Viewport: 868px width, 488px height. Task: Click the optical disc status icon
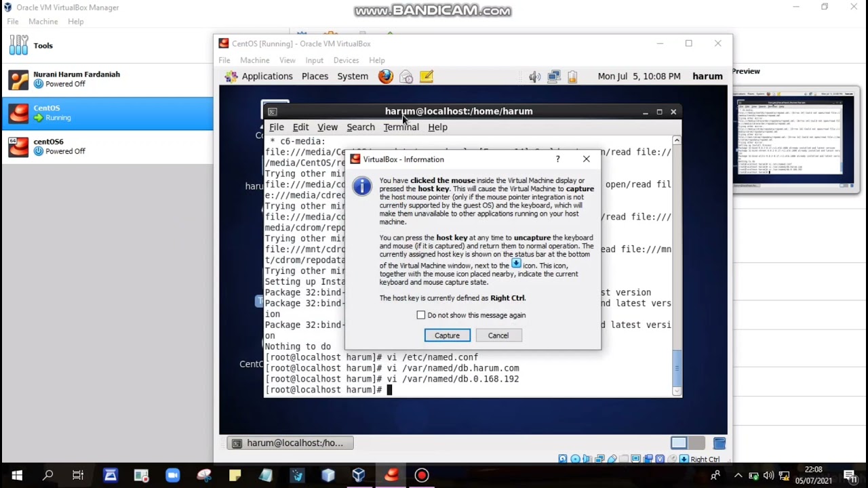pyautogui.click(x=575, y=459)
